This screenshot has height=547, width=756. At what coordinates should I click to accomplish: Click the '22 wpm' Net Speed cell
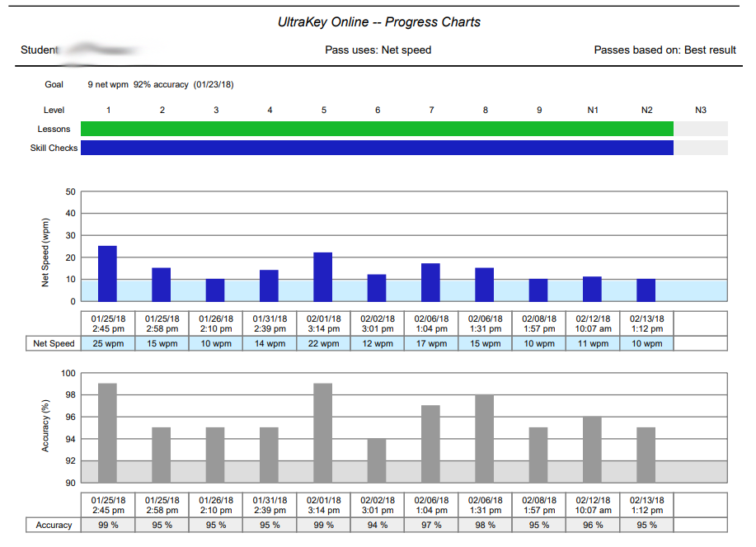[323, 343]
